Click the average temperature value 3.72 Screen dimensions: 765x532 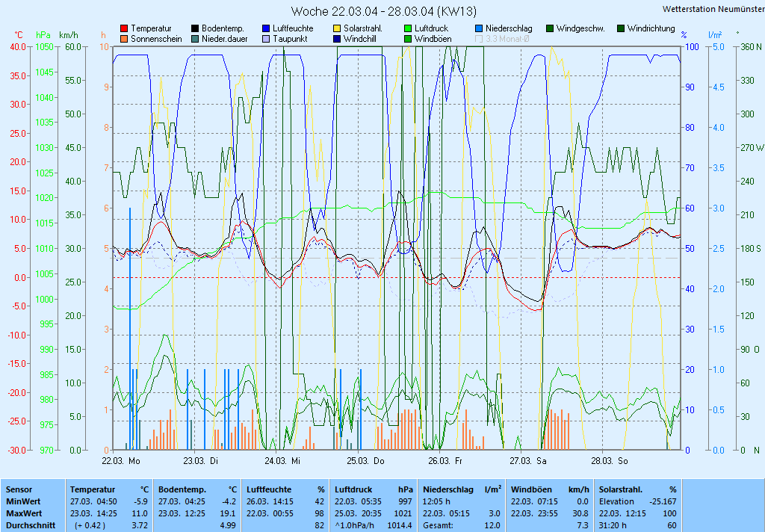(140, 526)
